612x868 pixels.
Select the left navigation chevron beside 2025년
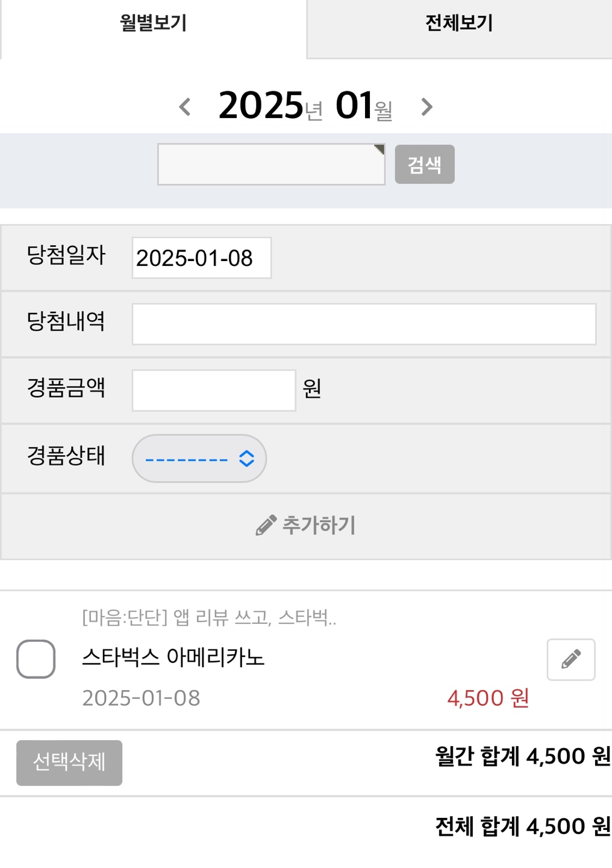tap(184, 107)
